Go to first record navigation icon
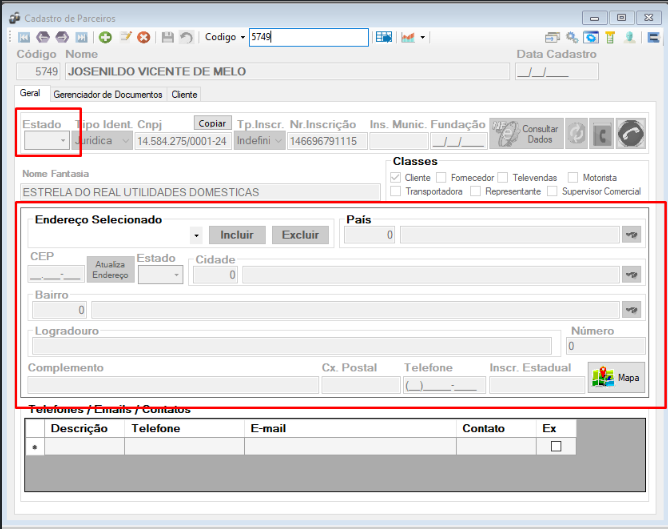This screenshot has height=529, width=668. 24,37
